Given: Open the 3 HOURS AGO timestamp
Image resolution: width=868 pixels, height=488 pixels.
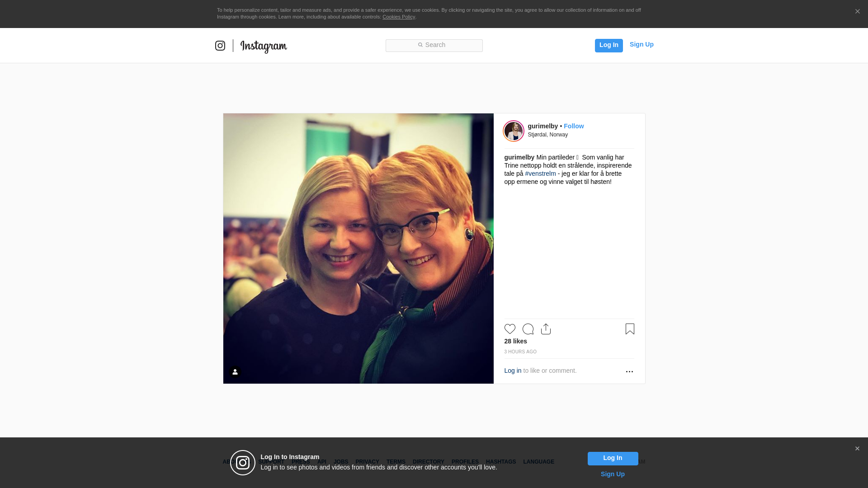Looking at the screenshot, I should click(521, 352).
